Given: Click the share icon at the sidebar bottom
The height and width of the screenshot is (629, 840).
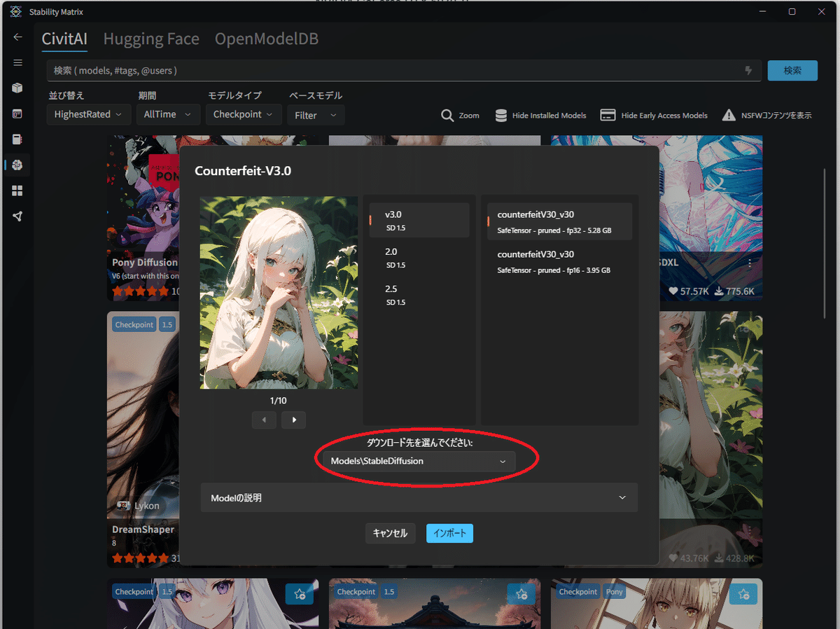Looking at the screenshot, I should [17, 216].
